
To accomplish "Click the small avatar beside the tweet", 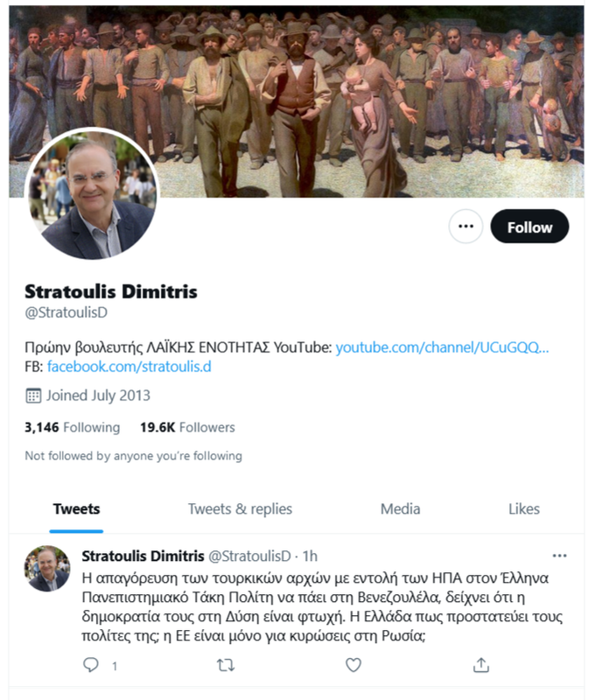I will [x=47, y=568].
